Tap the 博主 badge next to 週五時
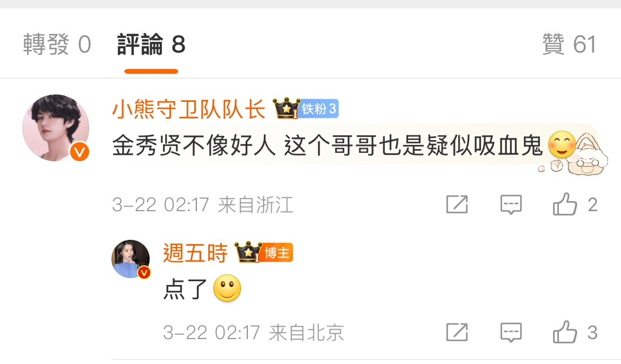The width and height of the screenshot is (621, 364). 277,252
